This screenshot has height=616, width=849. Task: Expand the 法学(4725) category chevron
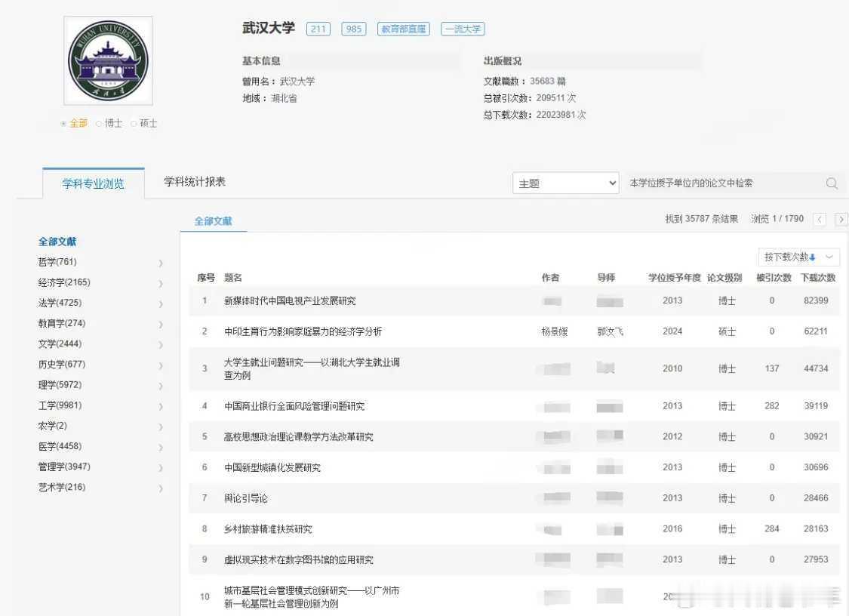(161, 304)
